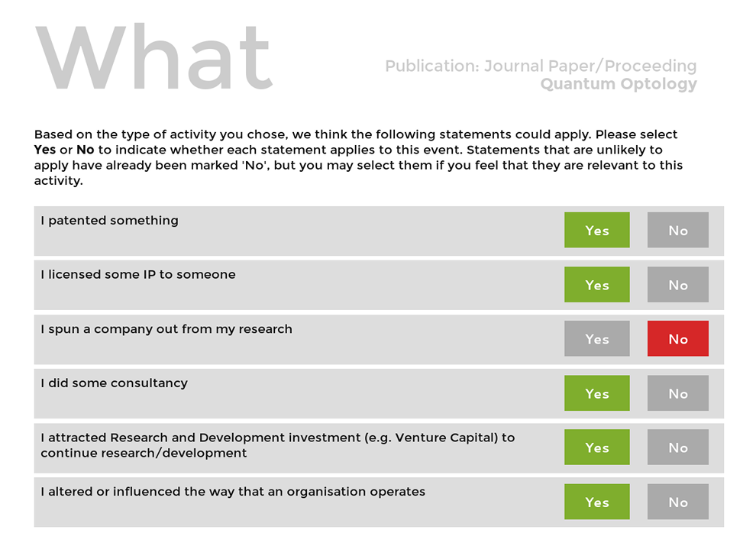Mark No for influenced organisation operates

678,502
